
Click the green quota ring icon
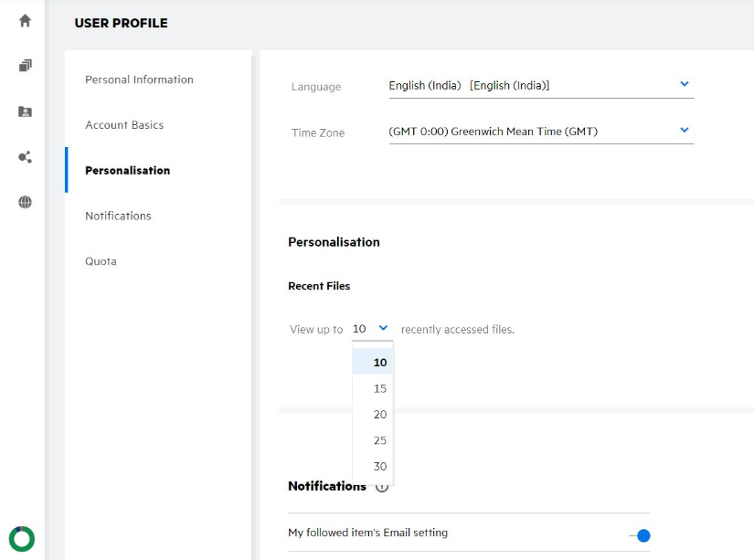22,538
